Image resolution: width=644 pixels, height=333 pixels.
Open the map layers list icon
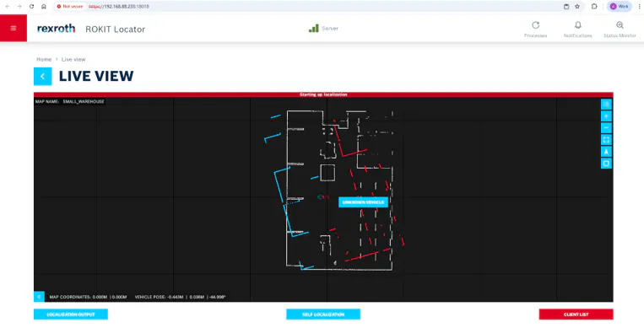pyautogui.click(x=606, y=105)
